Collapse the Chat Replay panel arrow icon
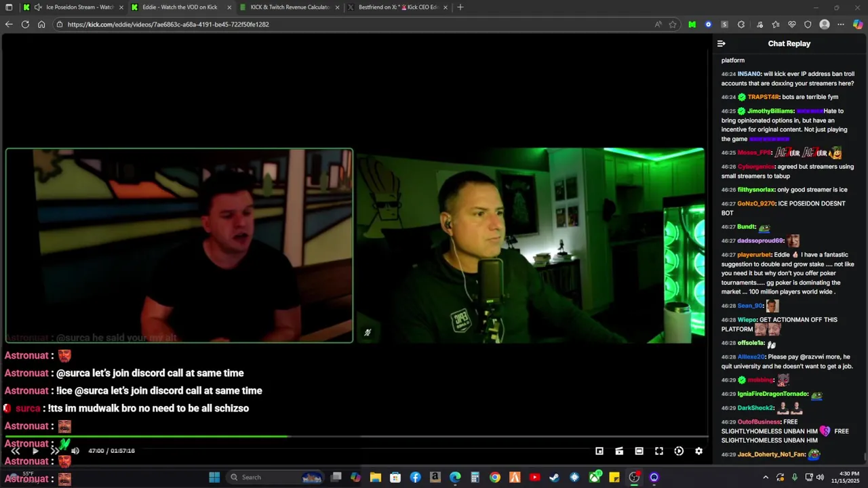 coord(722,43)
